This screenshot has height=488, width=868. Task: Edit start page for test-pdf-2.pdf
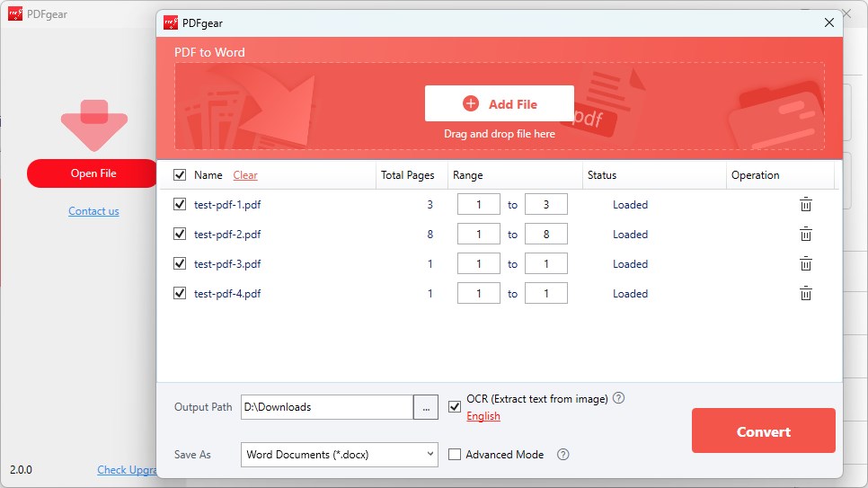(x=479, y=235)
